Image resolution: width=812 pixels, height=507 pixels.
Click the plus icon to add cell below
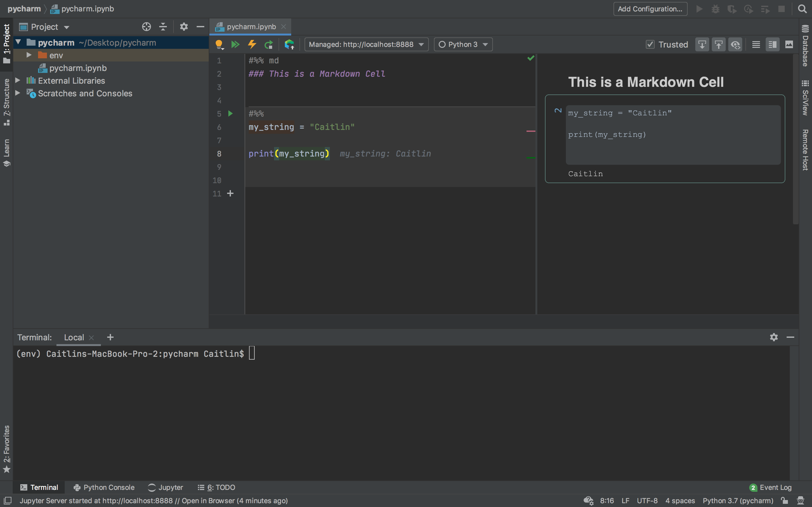230,194
